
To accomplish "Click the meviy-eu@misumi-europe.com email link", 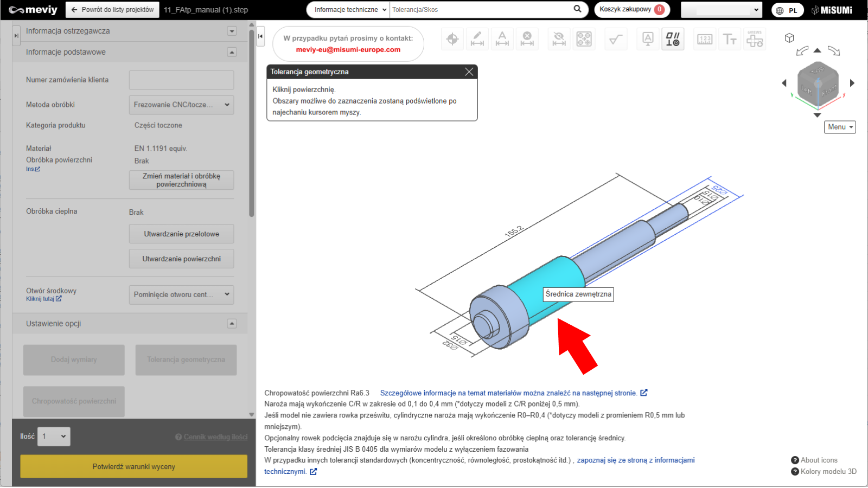I will (x=348, y=49).
